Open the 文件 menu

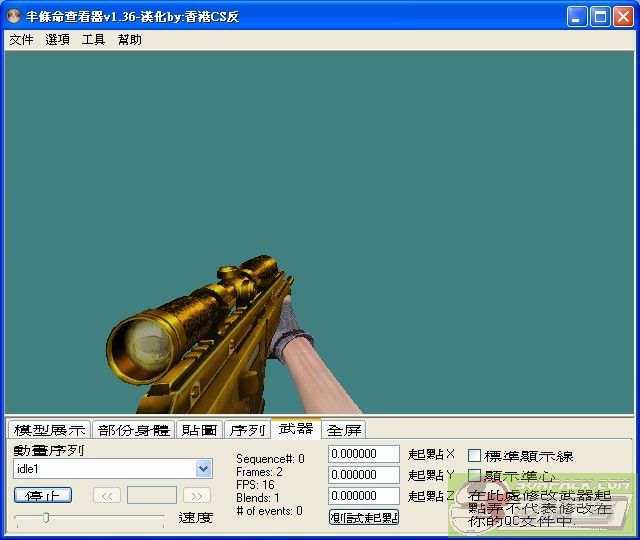click(x=21, y=40)
